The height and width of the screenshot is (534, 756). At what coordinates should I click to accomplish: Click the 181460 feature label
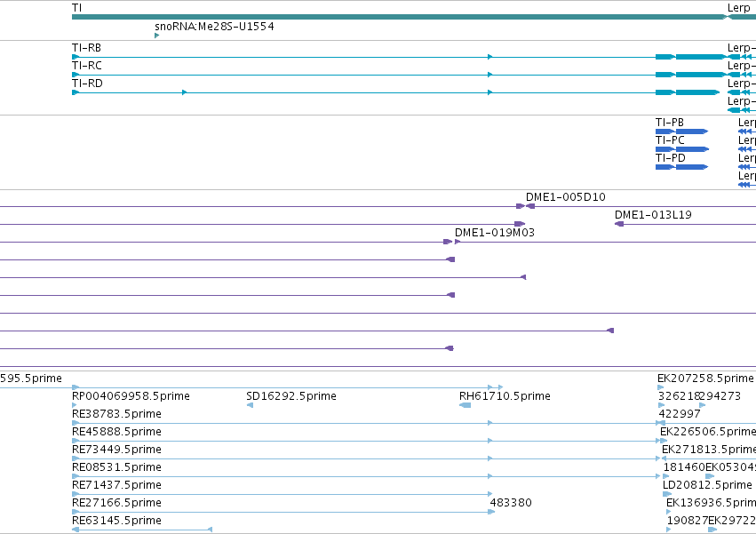684,467
